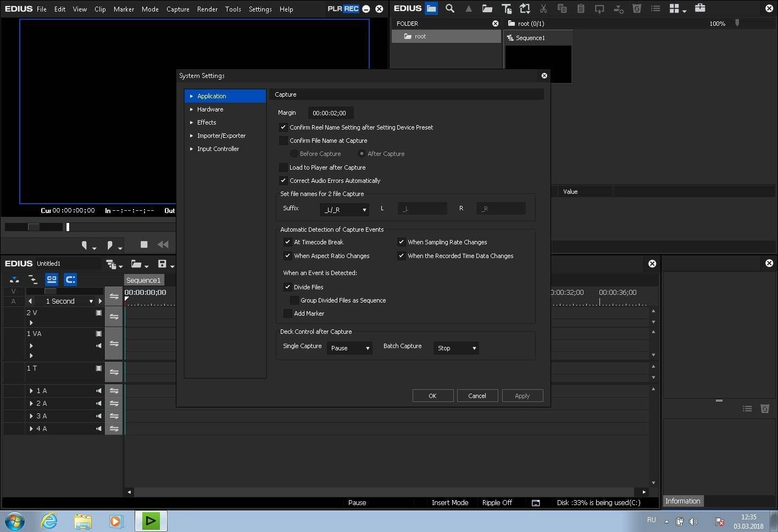This screenshot has height=532, width=778.
Task: Toggle At Timecode Break checkbox
Action: [x=287, y=242]
